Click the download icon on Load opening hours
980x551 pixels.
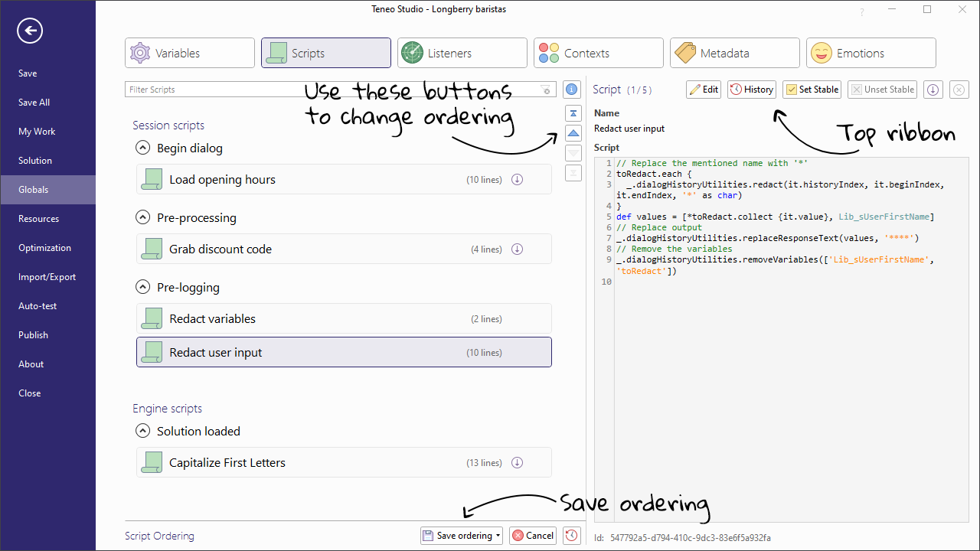(517, 179)
